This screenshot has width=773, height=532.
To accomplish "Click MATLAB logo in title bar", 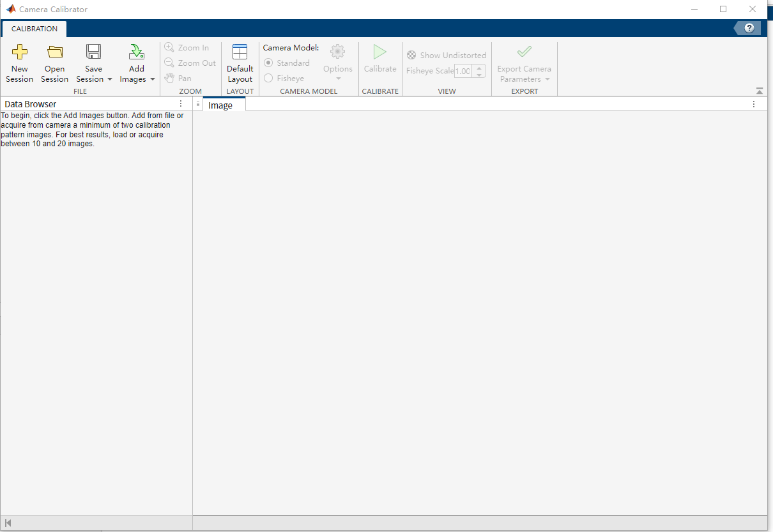I will click(11, 9).
